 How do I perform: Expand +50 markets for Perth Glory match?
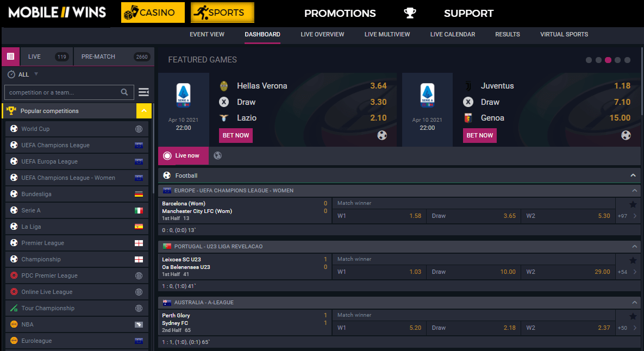tap(627, 328)
